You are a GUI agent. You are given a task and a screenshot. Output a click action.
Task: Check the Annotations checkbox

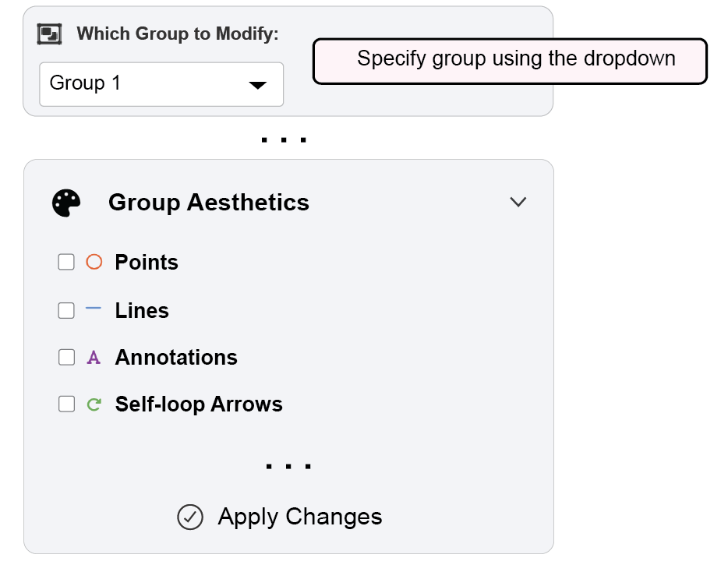click(66, 358)
